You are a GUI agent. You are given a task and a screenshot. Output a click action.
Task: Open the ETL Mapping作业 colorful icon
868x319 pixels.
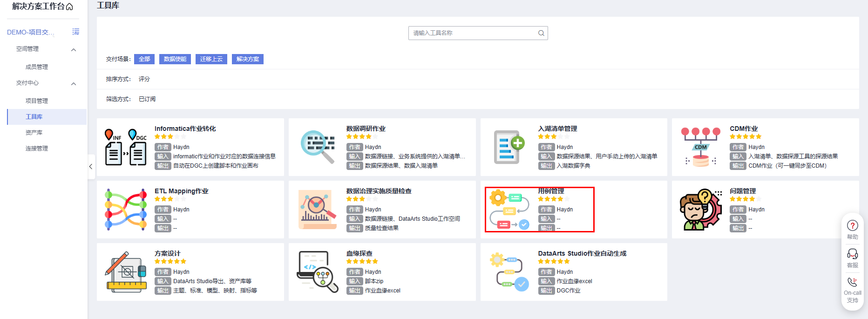pyautogui.click(x=126, y=210)
